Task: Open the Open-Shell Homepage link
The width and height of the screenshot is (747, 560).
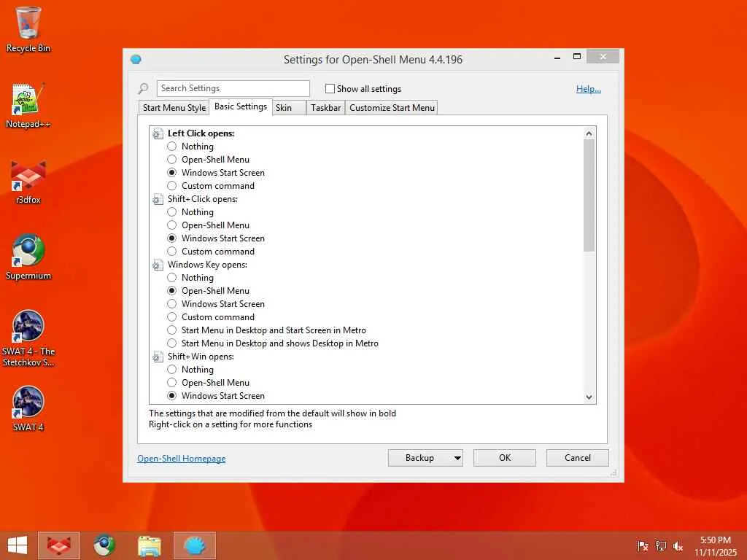Action: tap(182, 459)
